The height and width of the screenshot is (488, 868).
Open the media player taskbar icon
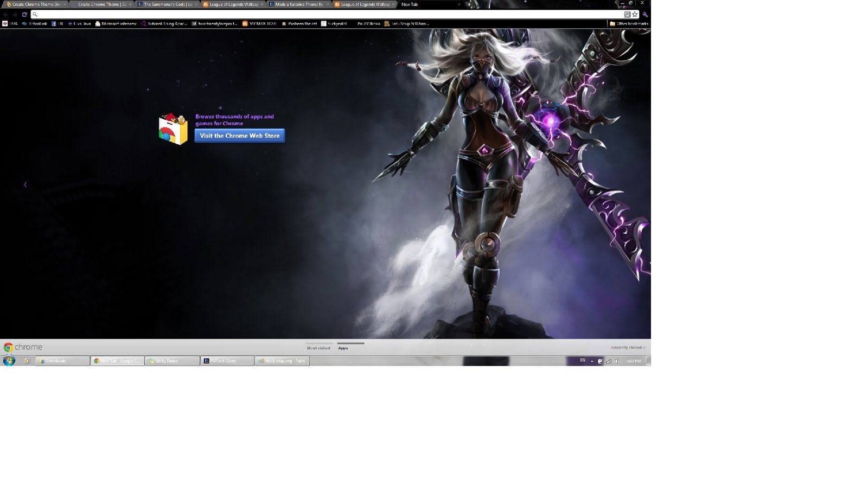pyautogui.click(x=27, y=361)
